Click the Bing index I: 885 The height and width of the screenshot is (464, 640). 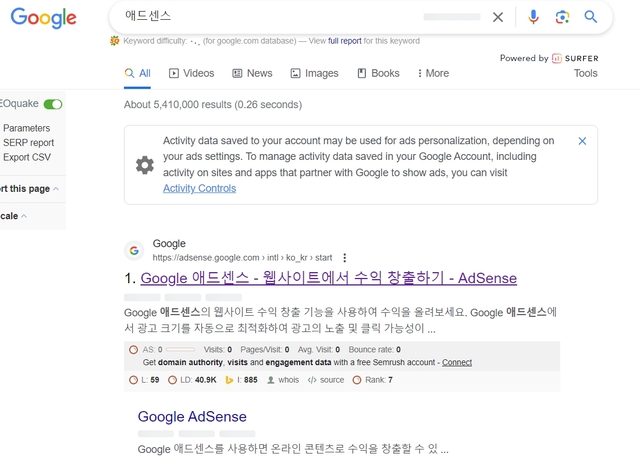click(241, 380)
